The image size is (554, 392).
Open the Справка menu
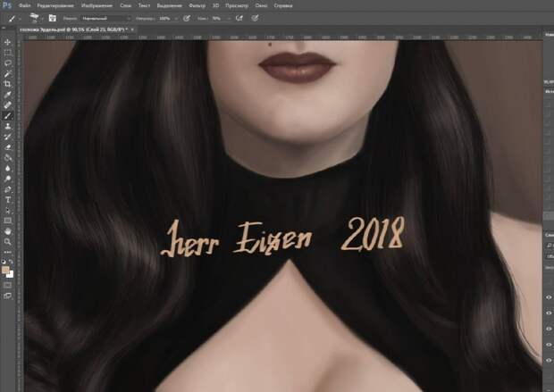pyautogui.click(x=283, y=5)
